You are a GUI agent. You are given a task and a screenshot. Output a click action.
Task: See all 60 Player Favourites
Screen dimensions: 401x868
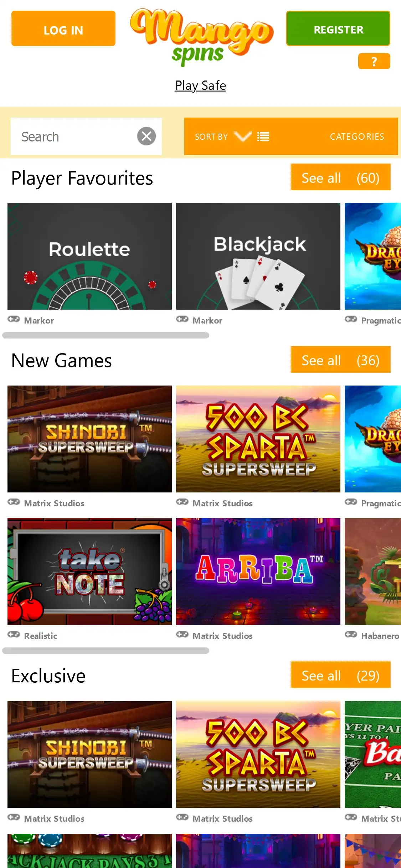coord(340,177)
